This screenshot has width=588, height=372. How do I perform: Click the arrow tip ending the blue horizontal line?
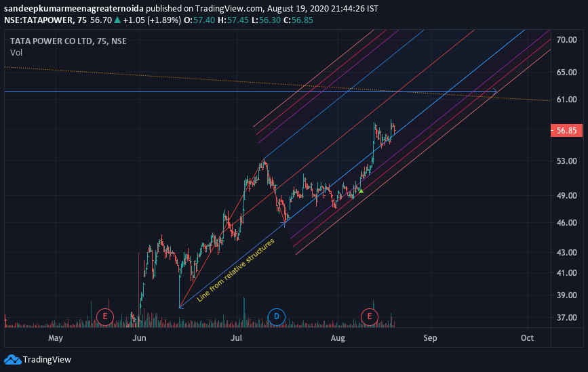(x=495, y=91)
